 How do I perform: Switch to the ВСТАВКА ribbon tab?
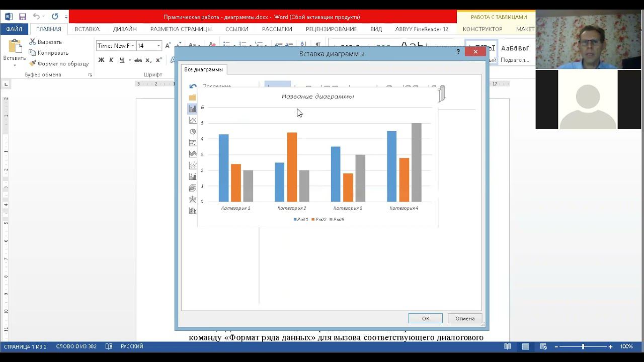click(x=87, y=29)
